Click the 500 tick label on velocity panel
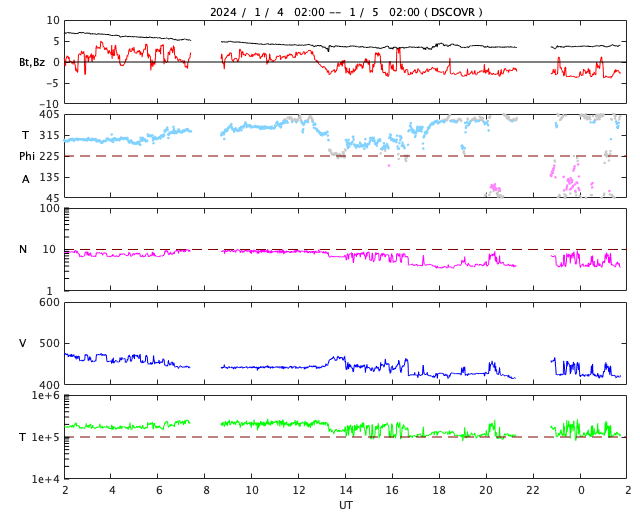 49,344
